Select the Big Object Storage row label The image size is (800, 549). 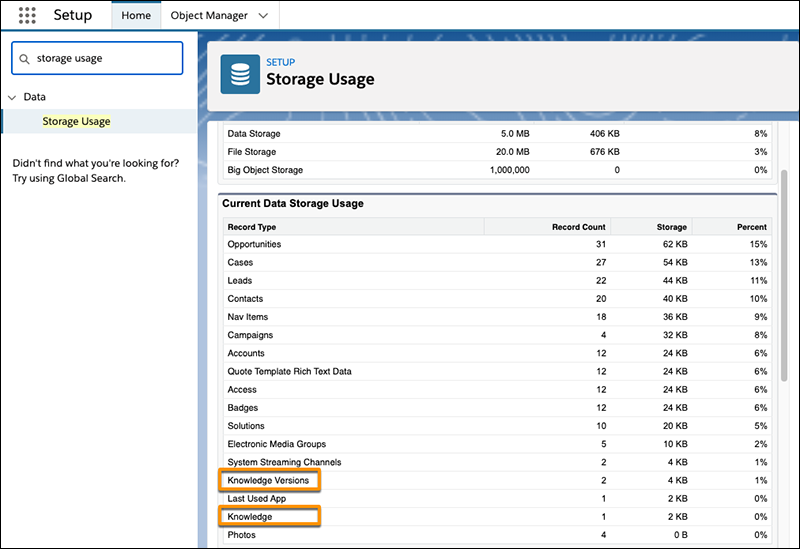pos(265,170)
